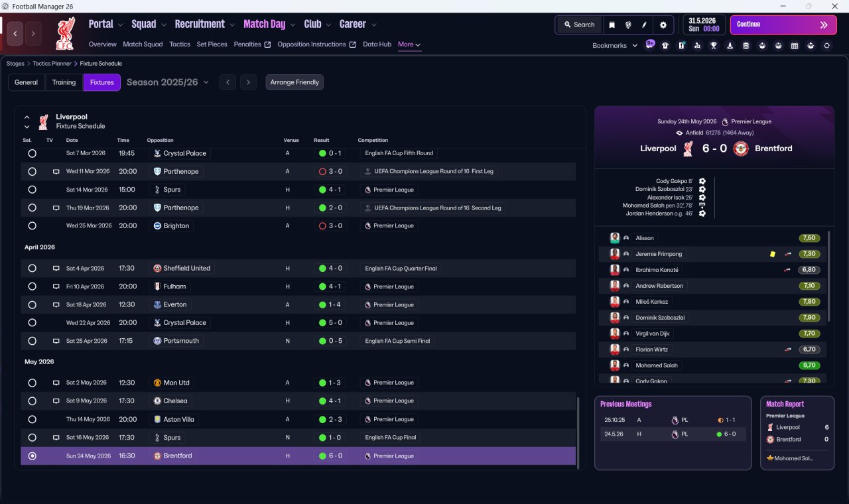
Task: Click the player ratings list scrollbar
Action: coord(829,275)
